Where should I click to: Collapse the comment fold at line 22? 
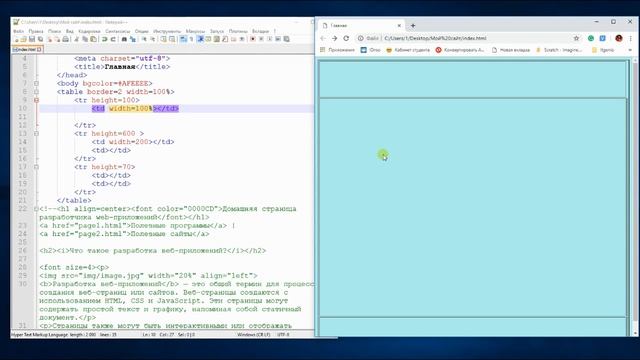tap(36, 209)
